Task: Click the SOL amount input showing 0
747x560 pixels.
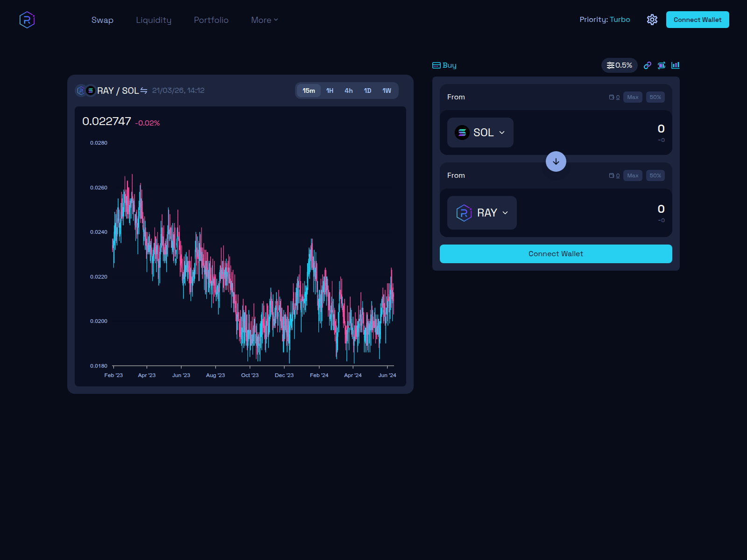Action: tap(660, 129)
